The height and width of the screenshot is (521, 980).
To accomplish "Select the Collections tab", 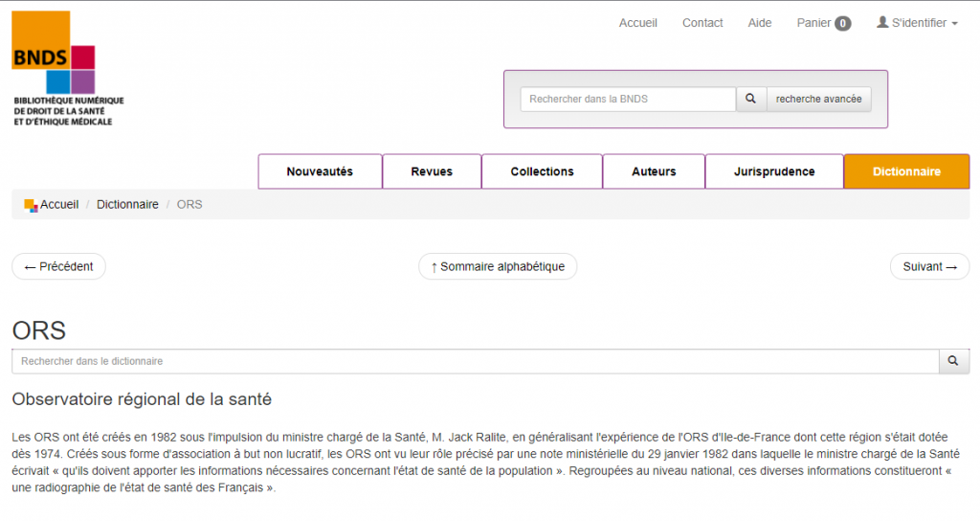I will coord(542,171).
